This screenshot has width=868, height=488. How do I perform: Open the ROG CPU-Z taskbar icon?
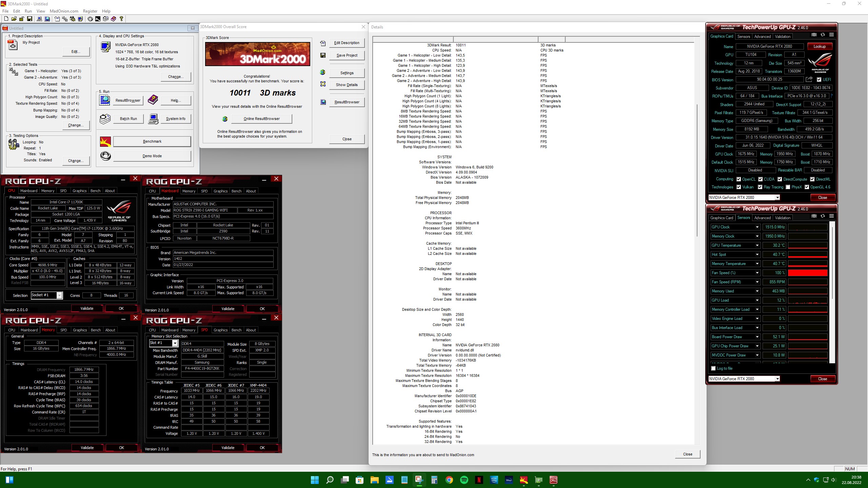pos(554,480)
